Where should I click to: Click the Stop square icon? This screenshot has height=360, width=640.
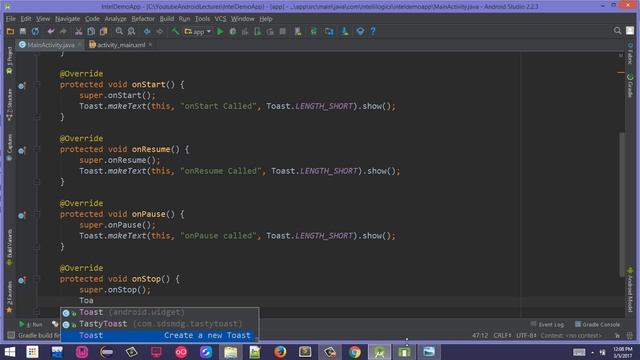point(282,31)
